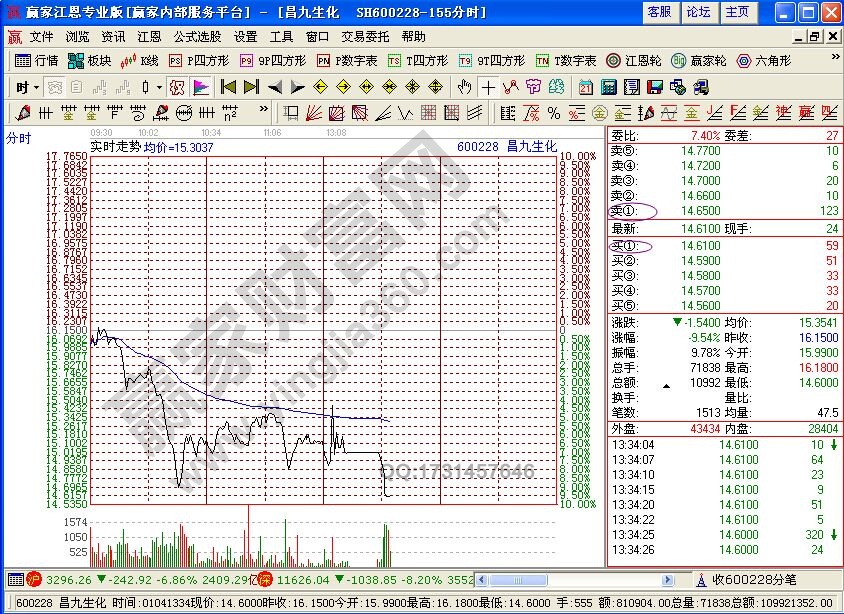The image size is (844, 614).
Task: Click the percent sign tool icon
Action: click(x=552, y=113)
